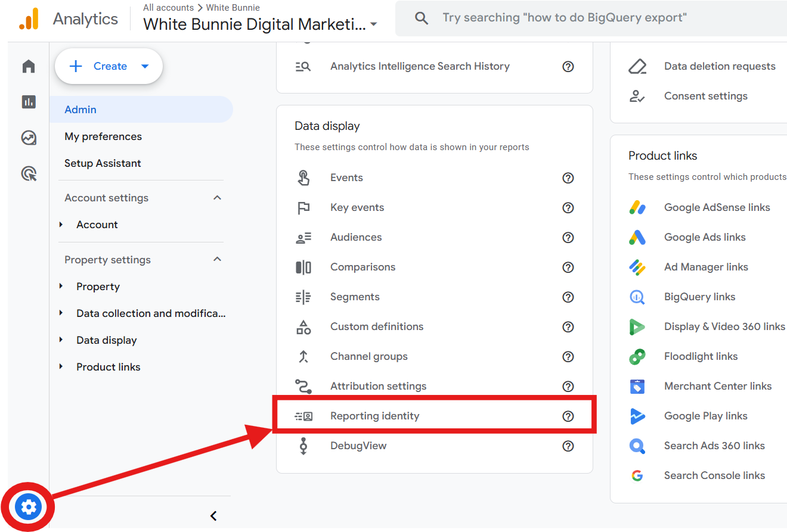The height and width of the screenshot is (532, 787).
Task: Click the Analytics logo icon
Action: point(29,19)
